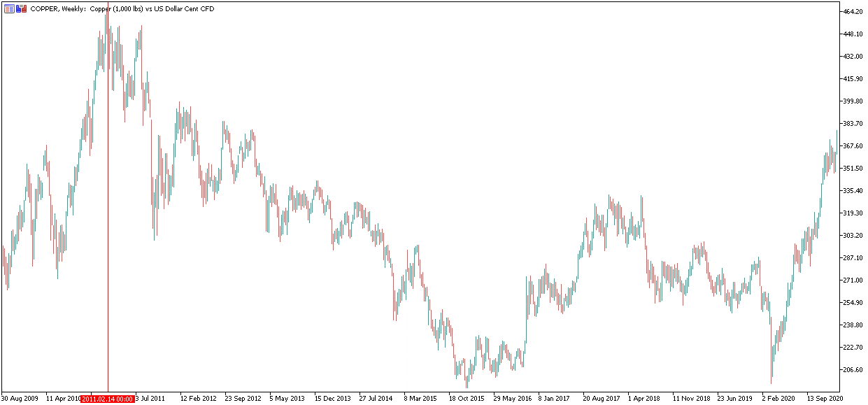Image resolution: width=868 pixels, height=405 pixels.
Task: Click the 15 Dec 2013 date label
Action: point(332,399)
